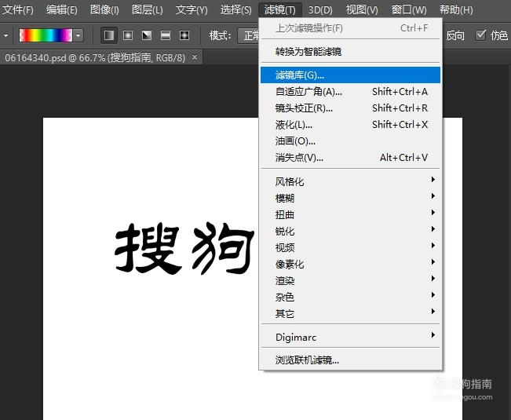This screenshot has width=511, height=420.
Task: Choose 滤镜库(G)... filter gallery
Action: [350, 75]
